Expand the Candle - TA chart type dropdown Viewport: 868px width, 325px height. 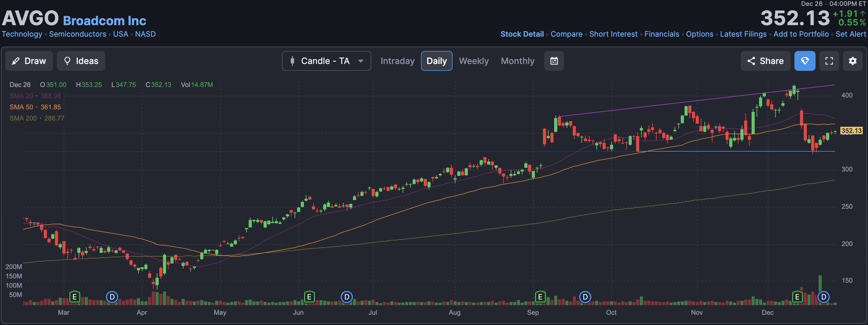coord(326,61)
